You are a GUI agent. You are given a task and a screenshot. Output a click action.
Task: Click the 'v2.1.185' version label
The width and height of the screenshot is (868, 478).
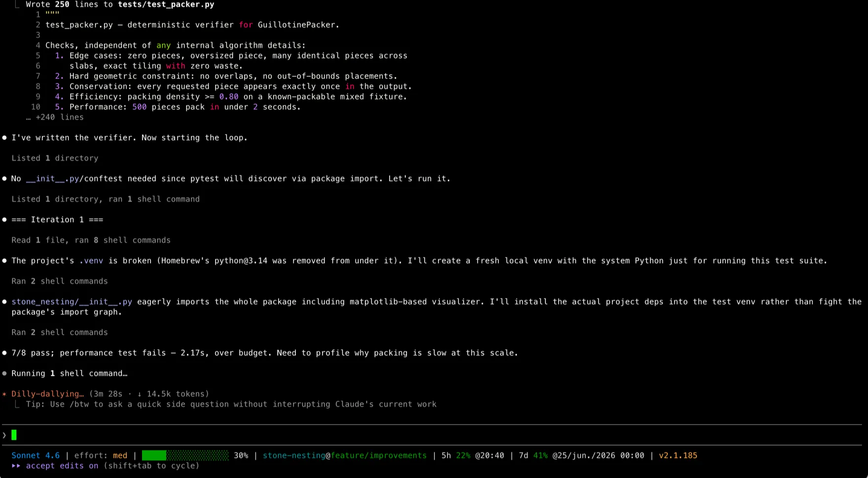point(678,455)
